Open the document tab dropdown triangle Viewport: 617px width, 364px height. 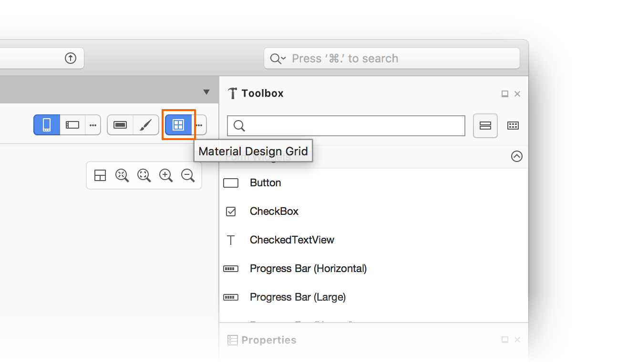point(206,92)
